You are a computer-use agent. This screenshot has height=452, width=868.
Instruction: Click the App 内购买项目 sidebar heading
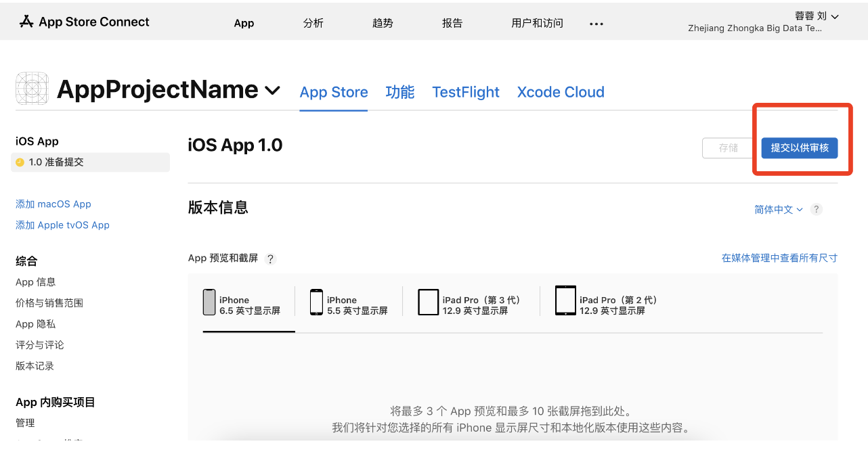[56, 403]
